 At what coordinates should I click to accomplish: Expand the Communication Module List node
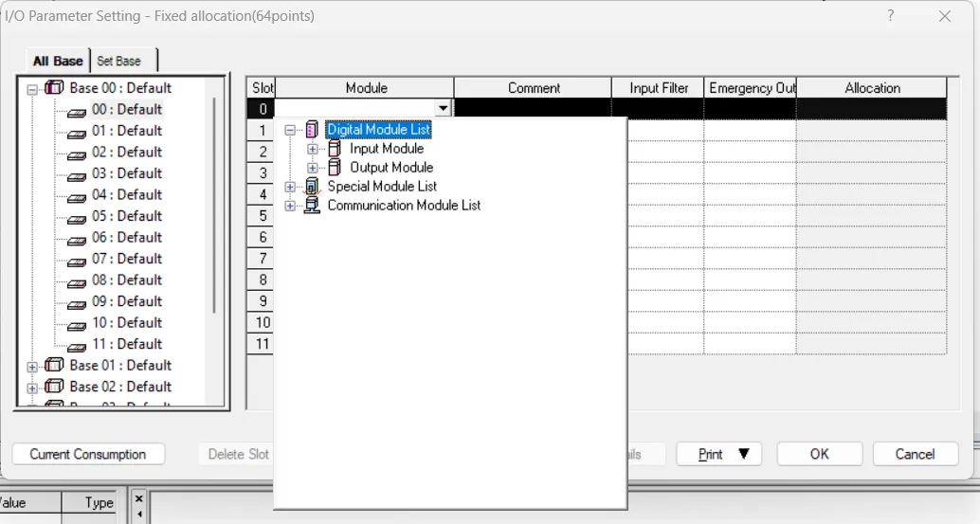[290, 207]
